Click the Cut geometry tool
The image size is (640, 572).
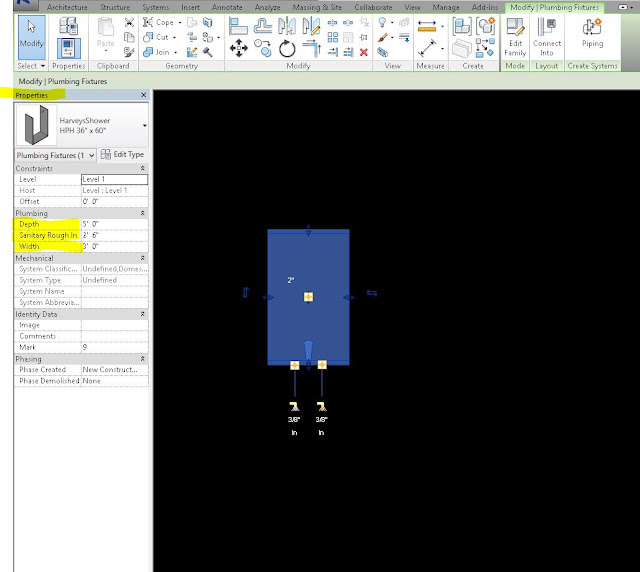pyautogui.click(x=156, y=38)
